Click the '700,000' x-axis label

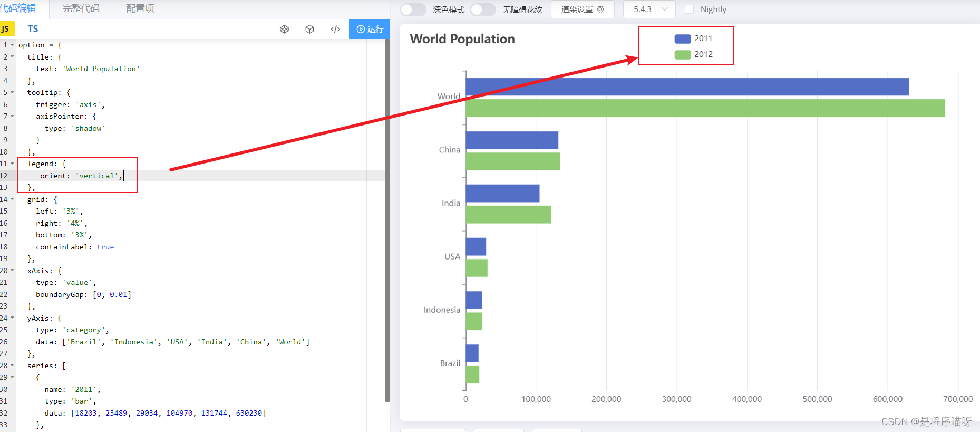958,399
